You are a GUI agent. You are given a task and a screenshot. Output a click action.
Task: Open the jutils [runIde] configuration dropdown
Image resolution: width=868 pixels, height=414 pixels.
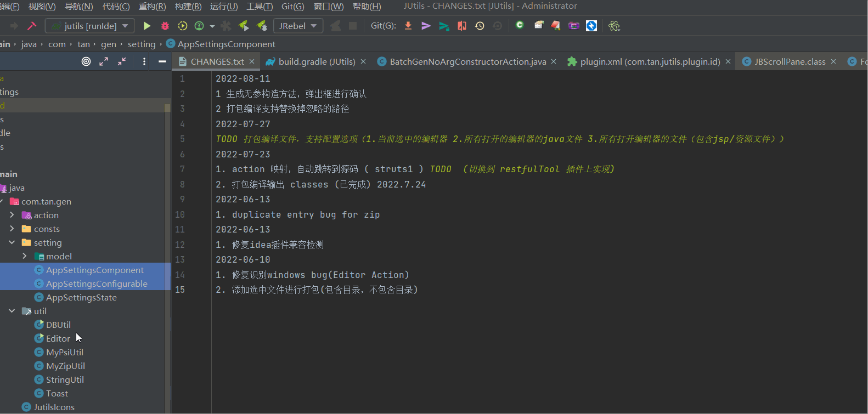pyautogui.click(x=90, y=26)
